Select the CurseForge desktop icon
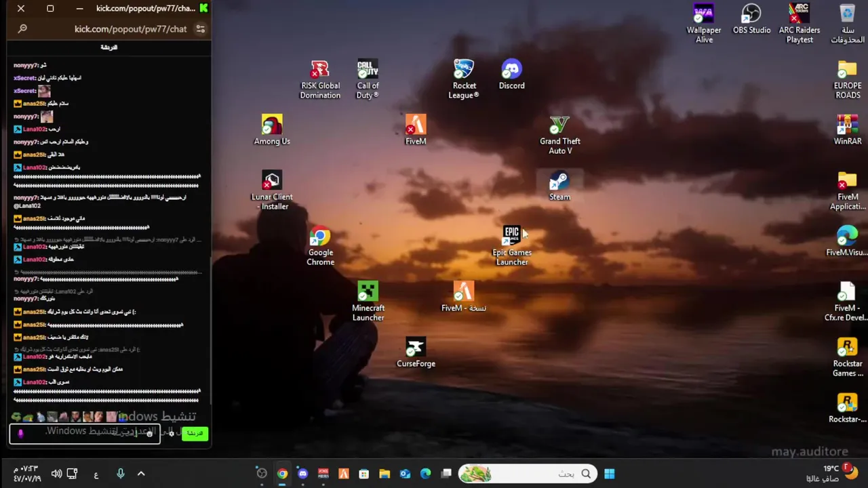This screenshot has width=868, height=488. [x=416, y=353]
